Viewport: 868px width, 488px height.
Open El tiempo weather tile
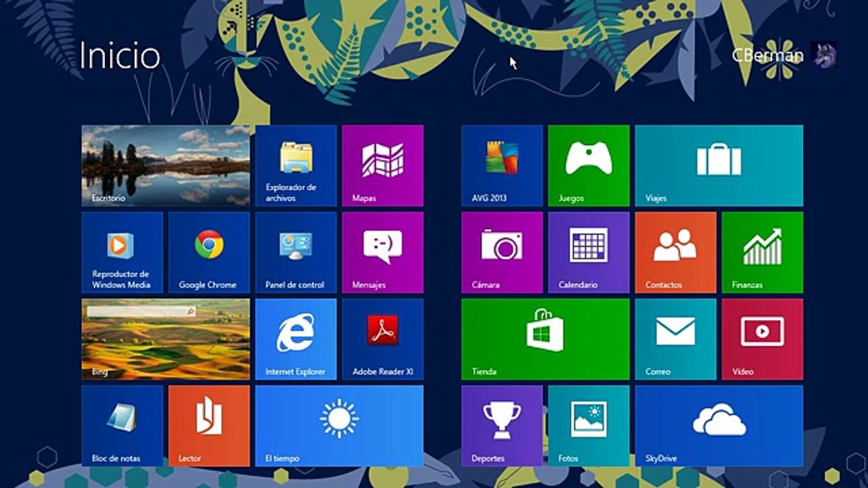(339, 426)
